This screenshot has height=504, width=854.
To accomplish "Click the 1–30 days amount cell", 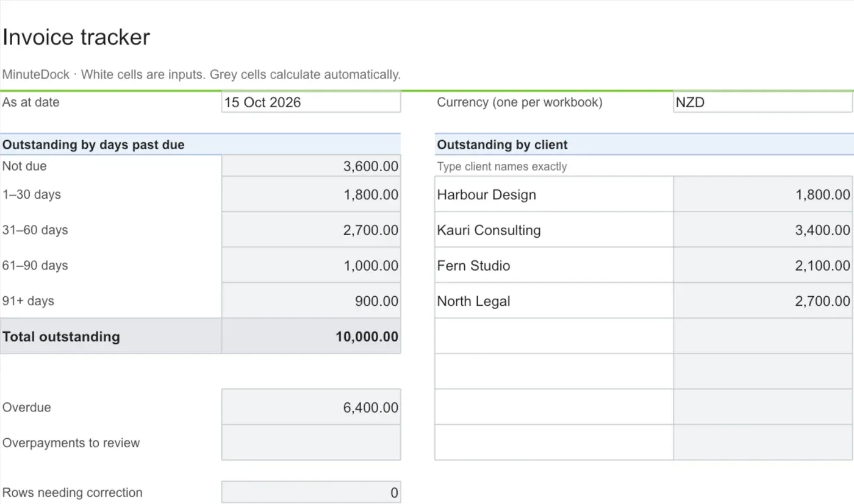I will pyautogui.click(x=311, y=194).
